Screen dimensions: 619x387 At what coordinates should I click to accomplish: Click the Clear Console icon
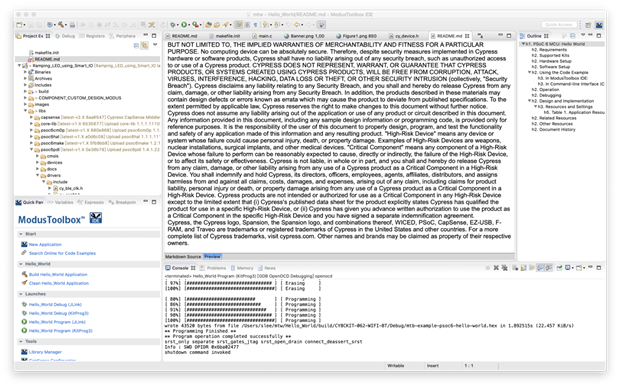pyautogui.click(x=515, y=268)
